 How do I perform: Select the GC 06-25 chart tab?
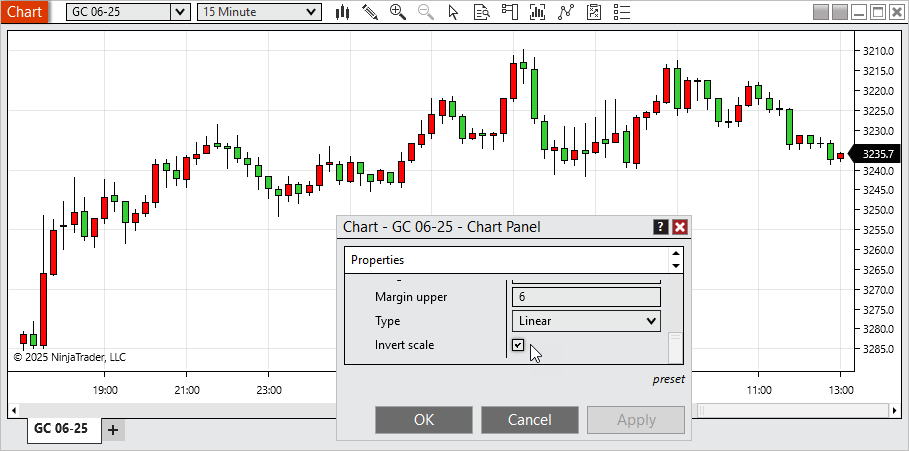point(61,429)
